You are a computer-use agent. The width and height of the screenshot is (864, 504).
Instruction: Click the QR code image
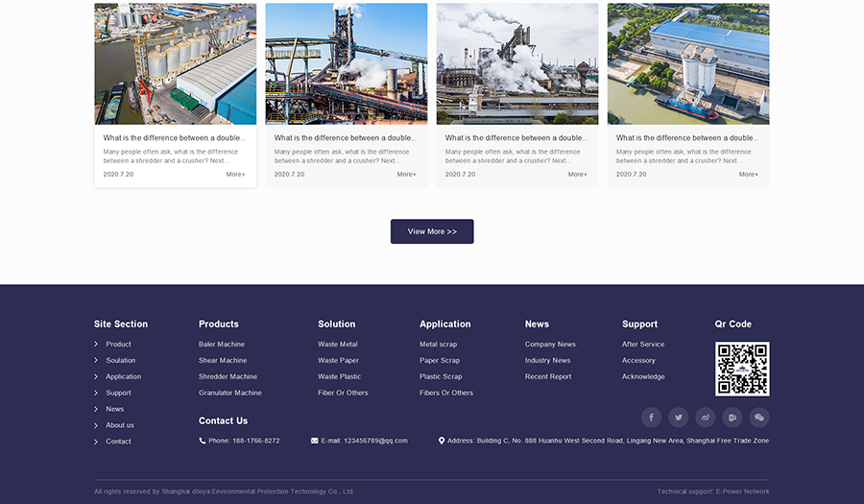(x=742, y=369)
